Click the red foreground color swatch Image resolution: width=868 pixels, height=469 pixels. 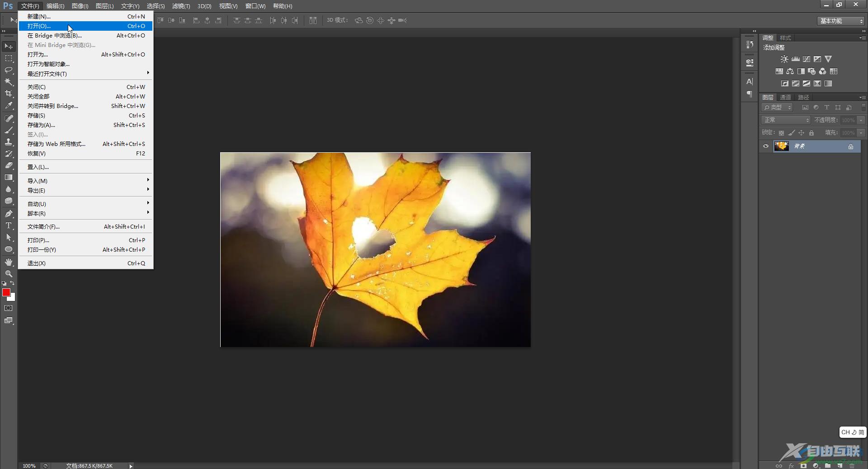click(6, 292)
